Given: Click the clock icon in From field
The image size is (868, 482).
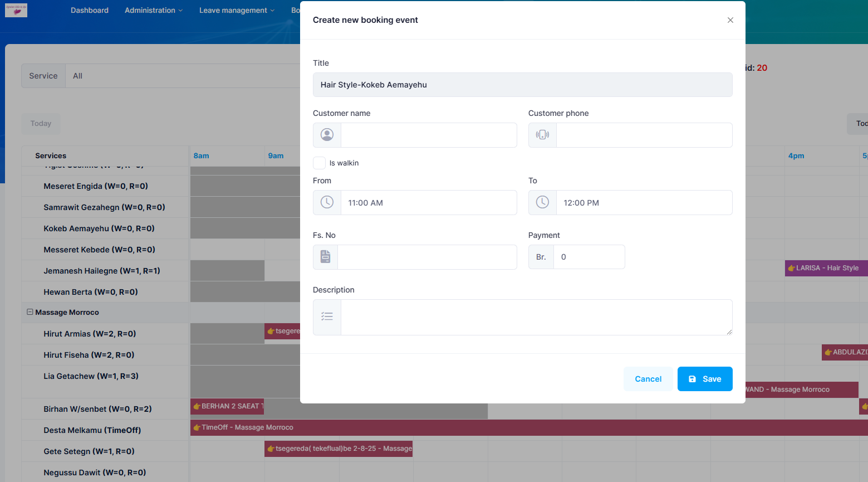Looking at the screenshot, I should [327, 202].
